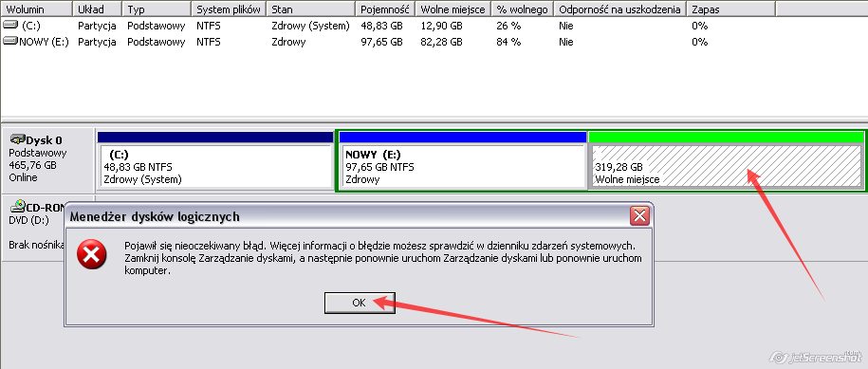Select the CD-ROM drive icon

tap(18, 207)
